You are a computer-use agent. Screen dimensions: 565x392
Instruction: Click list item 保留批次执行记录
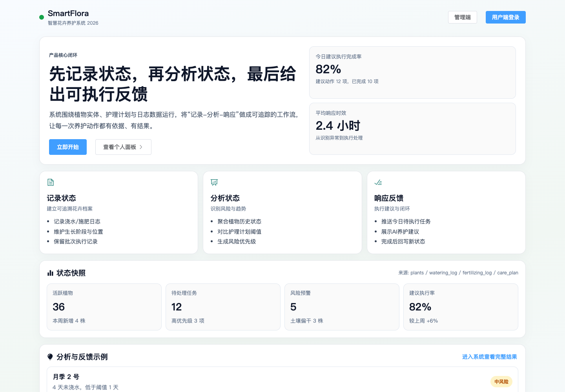[76, 241]
